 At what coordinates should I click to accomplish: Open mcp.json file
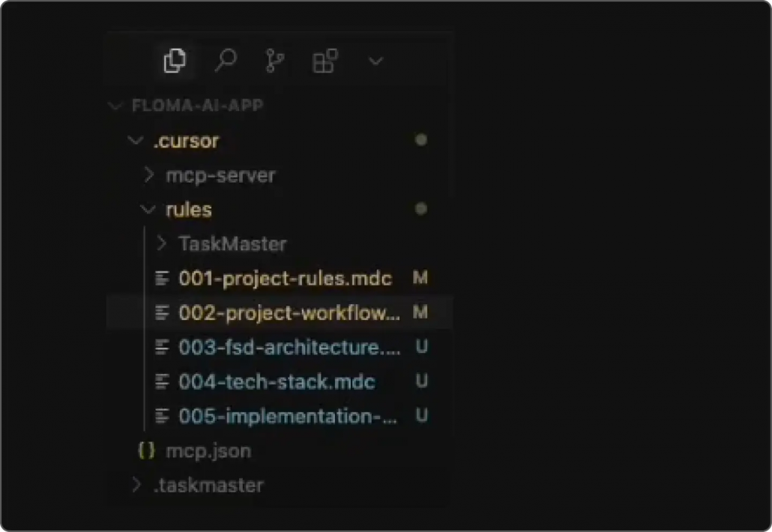(208, 451)
